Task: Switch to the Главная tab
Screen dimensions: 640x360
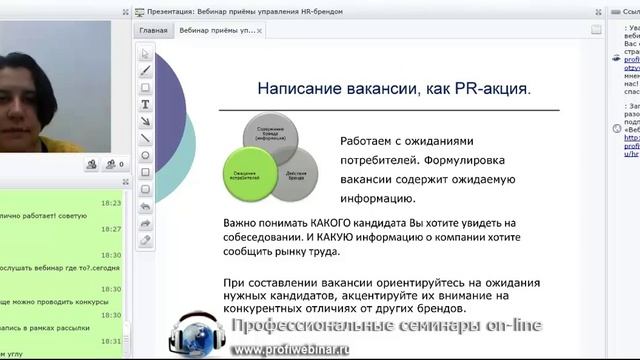Action: coord(153,31)
